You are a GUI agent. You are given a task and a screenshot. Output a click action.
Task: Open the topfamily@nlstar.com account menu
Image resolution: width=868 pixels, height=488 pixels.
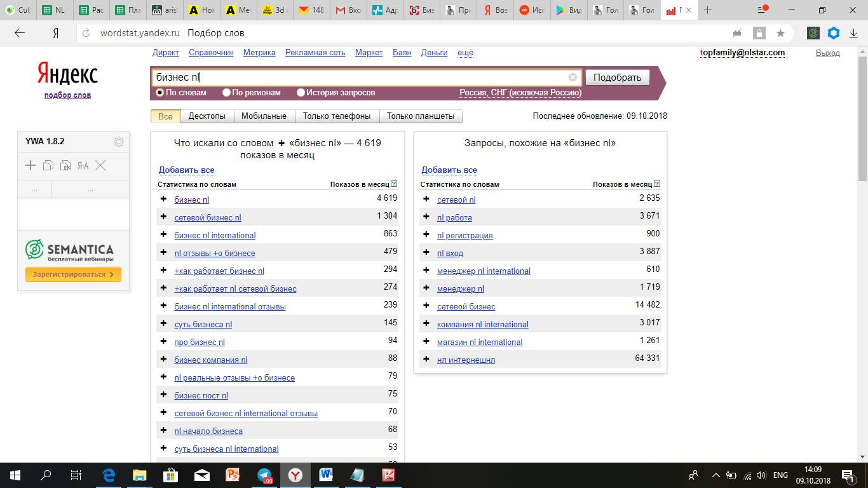pos(742,53)
